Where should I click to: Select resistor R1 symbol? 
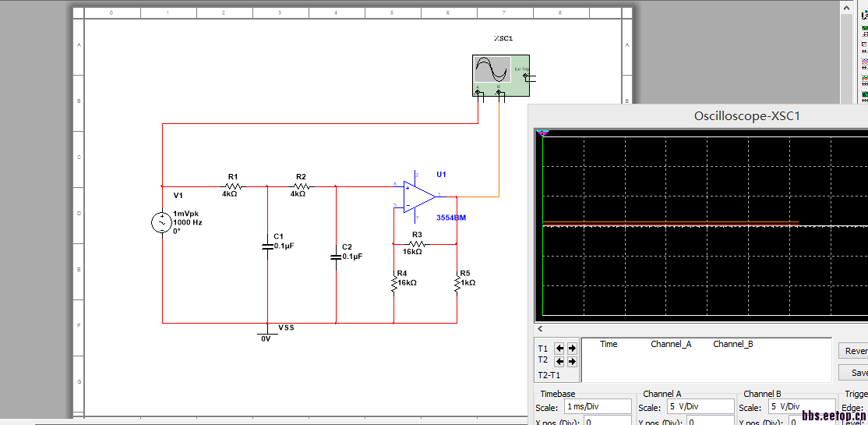point(232,186)
